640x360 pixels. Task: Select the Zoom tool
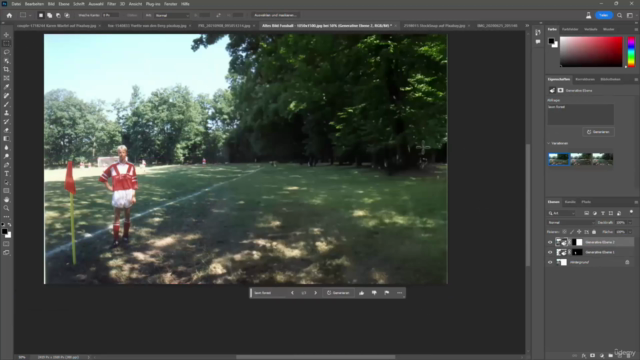pyautogui.click(x=6, y=208)
